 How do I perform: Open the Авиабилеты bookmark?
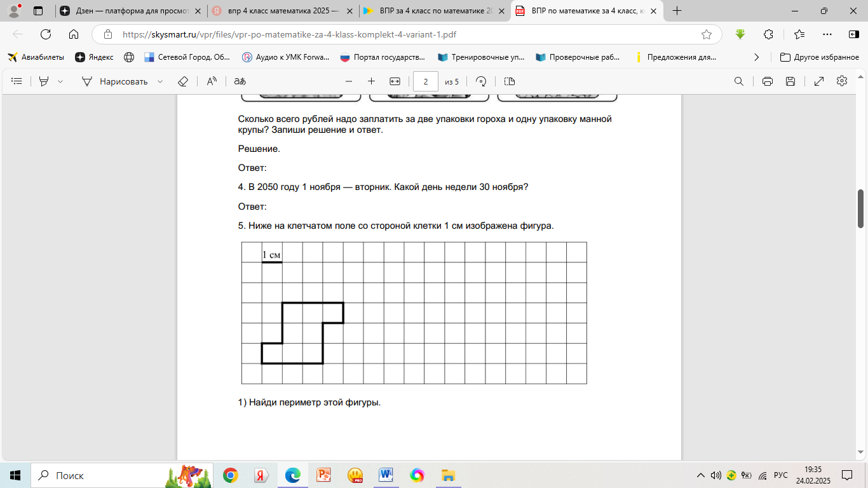point(36,57)
